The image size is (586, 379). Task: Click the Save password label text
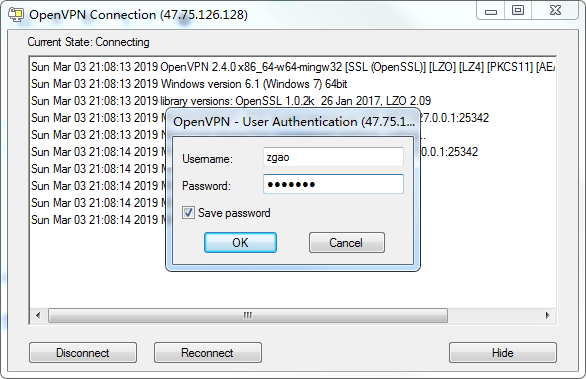[234, 213]
